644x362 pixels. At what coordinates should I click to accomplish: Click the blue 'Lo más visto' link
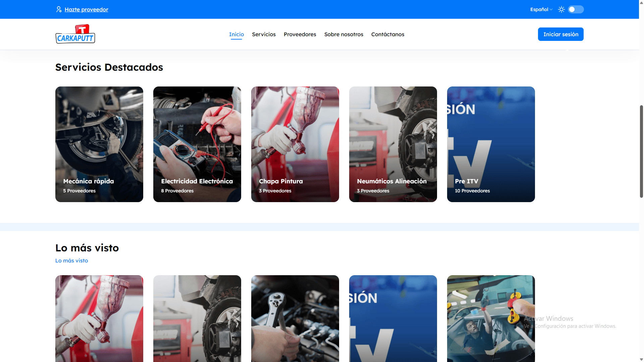[x=71, y=260]
